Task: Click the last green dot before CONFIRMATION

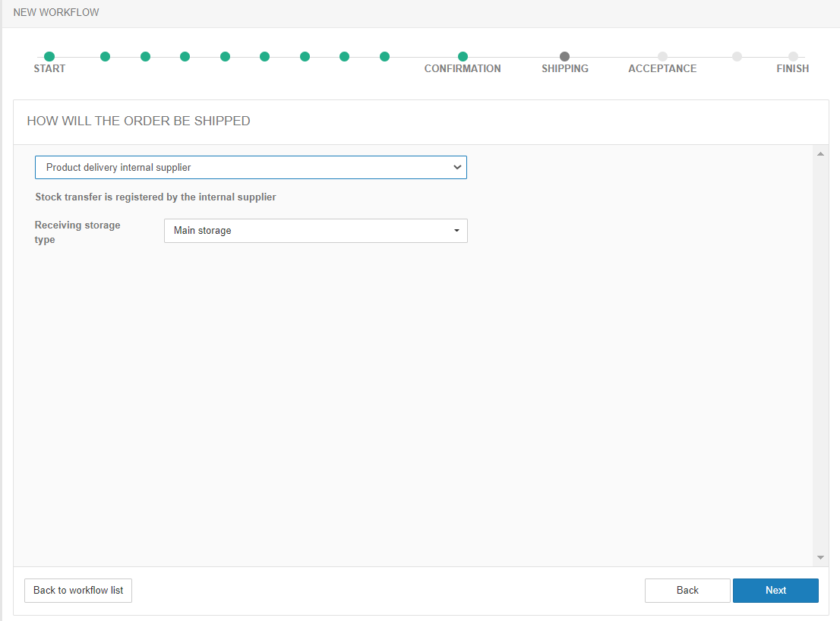Action: [x=384, y=56]
